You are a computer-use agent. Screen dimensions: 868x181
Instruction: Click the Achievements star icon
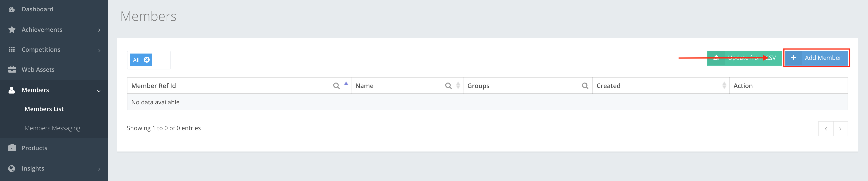pyautogui.click(x=12, y=29)
